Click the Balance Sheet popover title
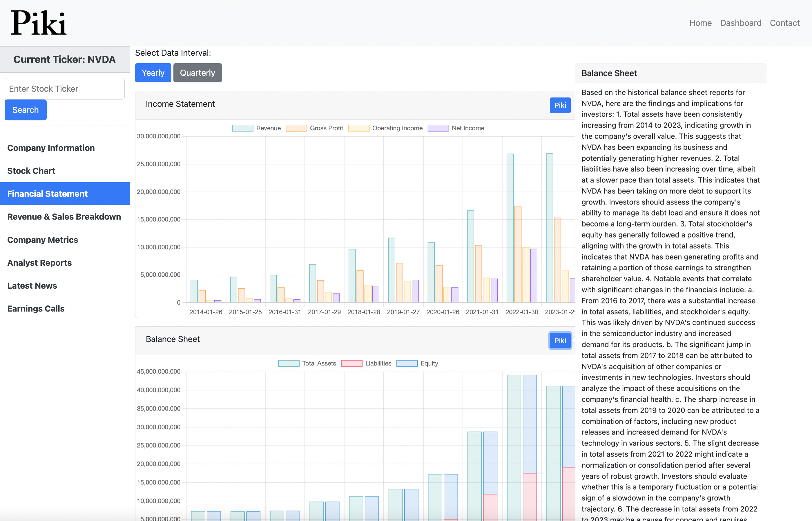The width and height of the screenshot is (812, 521). [x=609, y=73]
